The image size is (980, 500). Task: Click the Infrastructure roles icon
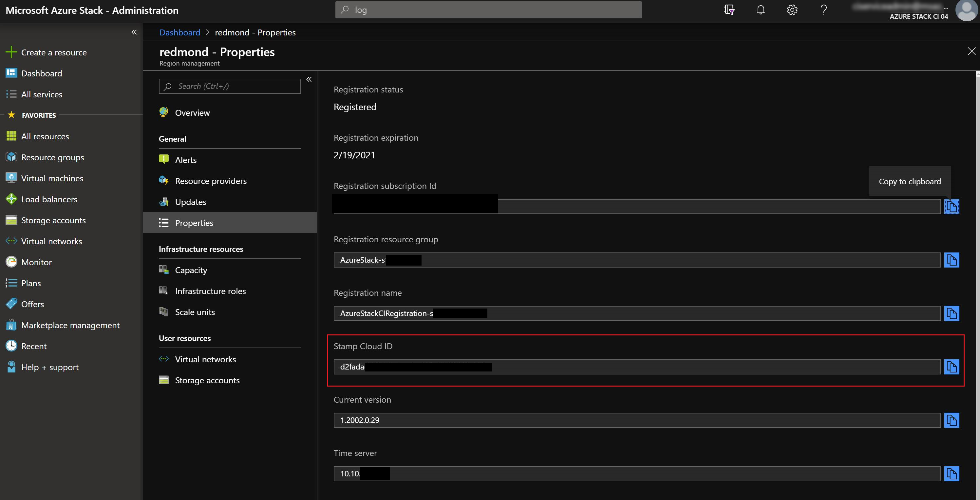[164, 290]
